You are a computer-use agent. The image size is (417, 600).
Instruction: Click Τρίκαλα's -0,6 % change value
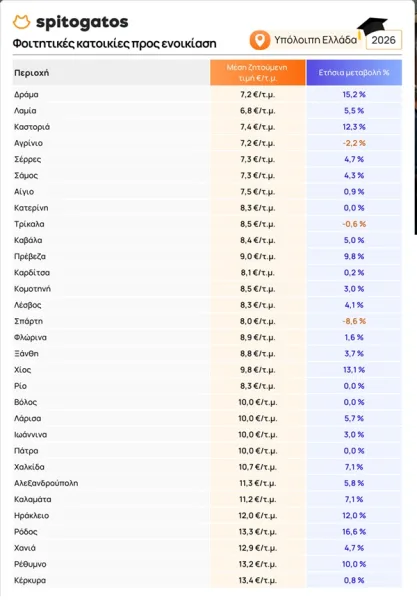pos(354,224)
